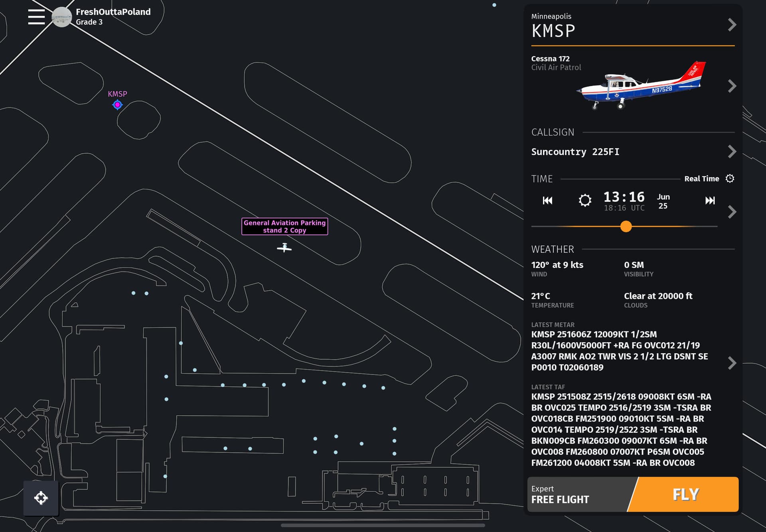
Task: Click the Latest TAF forecast text
Action: (x=621, y=430)
